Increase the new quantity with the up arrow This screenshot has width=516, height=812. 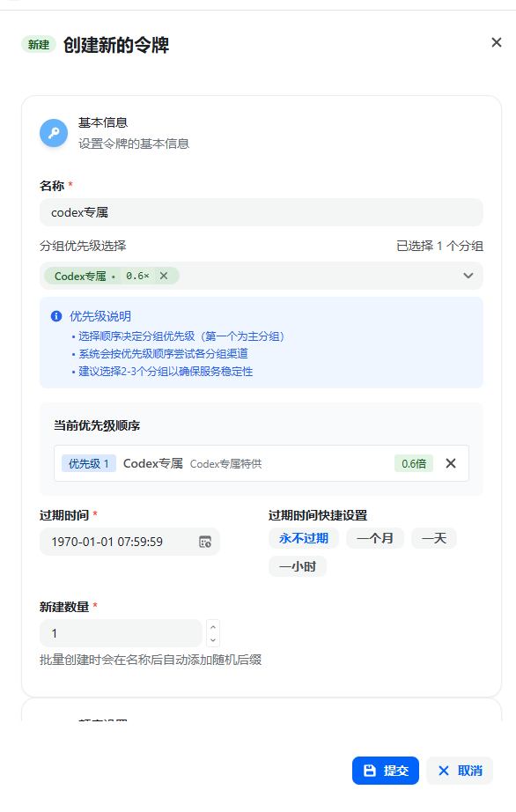[213, 626]
